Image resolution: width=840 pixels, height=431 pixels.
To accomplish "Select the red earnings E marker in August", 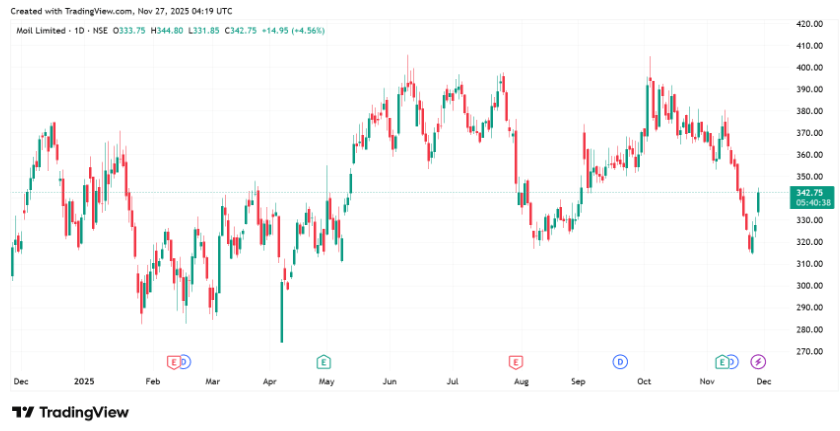I will pyautogui.click(x=516, y=361).
